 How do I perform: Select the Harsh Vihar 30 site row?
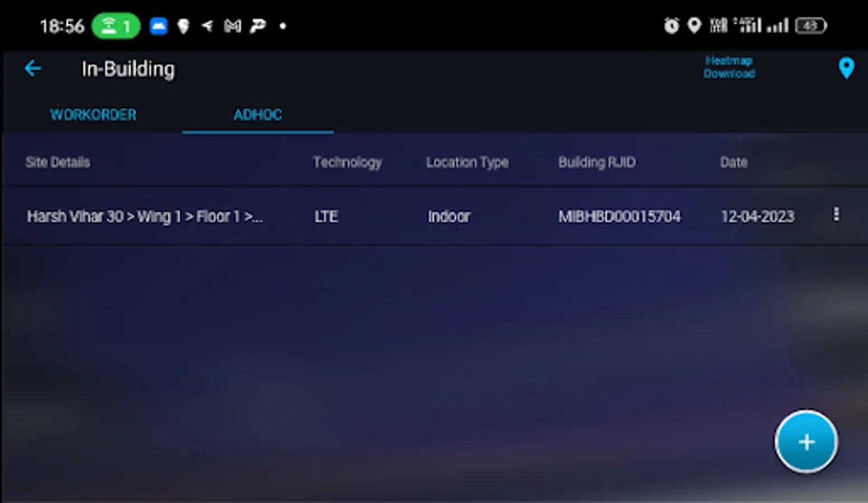click(x=145, y=216)
